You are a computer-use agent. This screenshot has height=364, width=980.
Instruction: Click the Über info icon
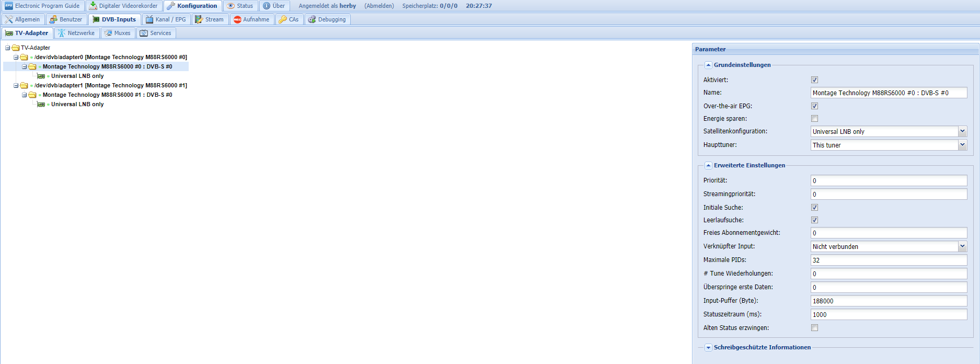coord(267,6)
